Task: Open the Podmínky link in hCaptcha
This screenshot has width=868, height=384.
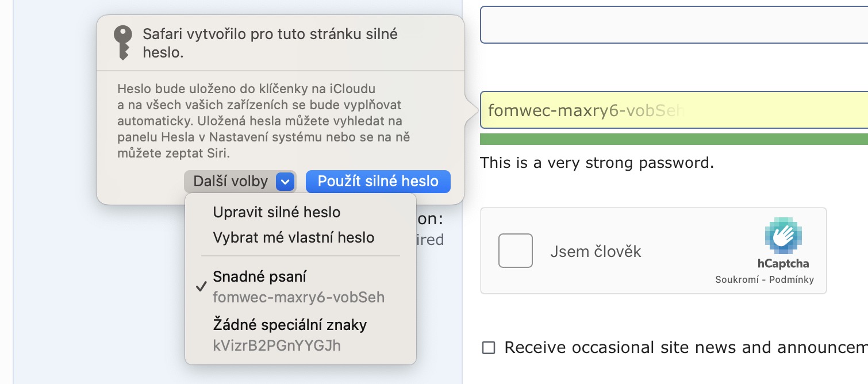Action: point(792,280)
